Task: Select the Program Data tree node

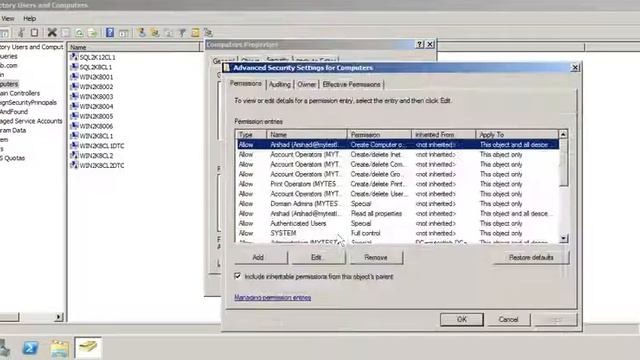Action: (x=13, y=130)
